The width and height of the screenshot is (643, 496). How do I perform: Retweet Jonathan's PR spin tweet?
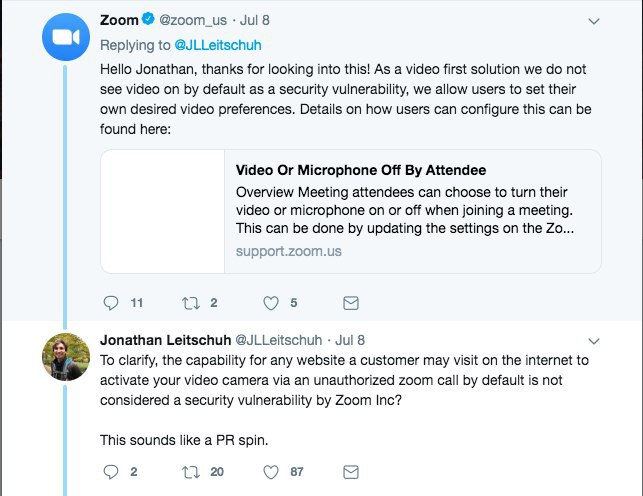coord(191,472)
